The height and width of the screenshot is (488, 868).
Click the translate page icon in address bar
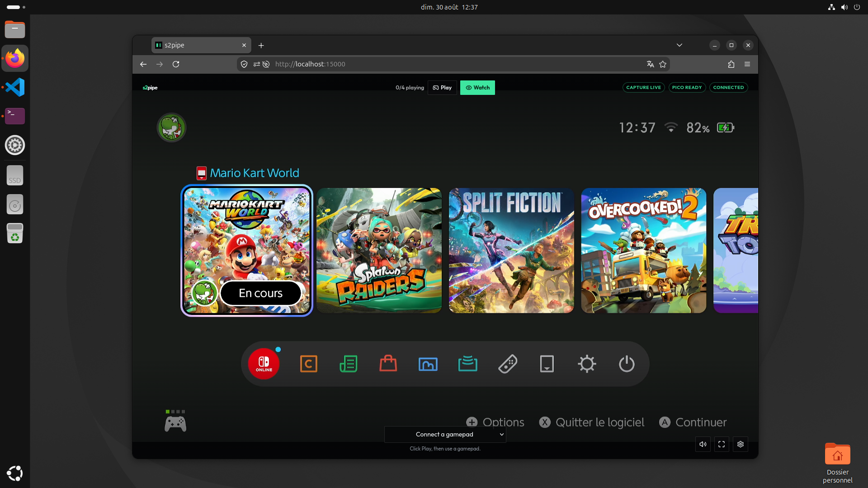(650, 64)
